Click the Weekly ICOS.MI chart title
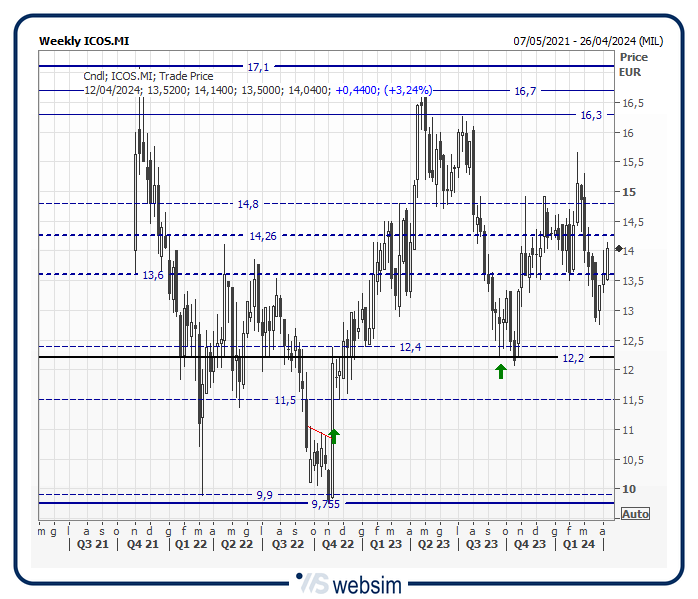The height and width of the screenshot is (599, 698). click(84, 42)
